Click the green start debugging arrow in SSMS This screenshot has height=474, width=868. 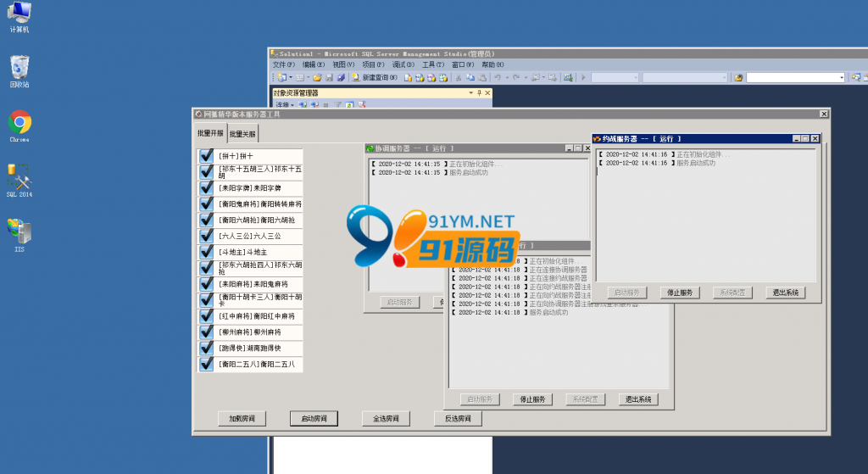click(x=583, y=77)
